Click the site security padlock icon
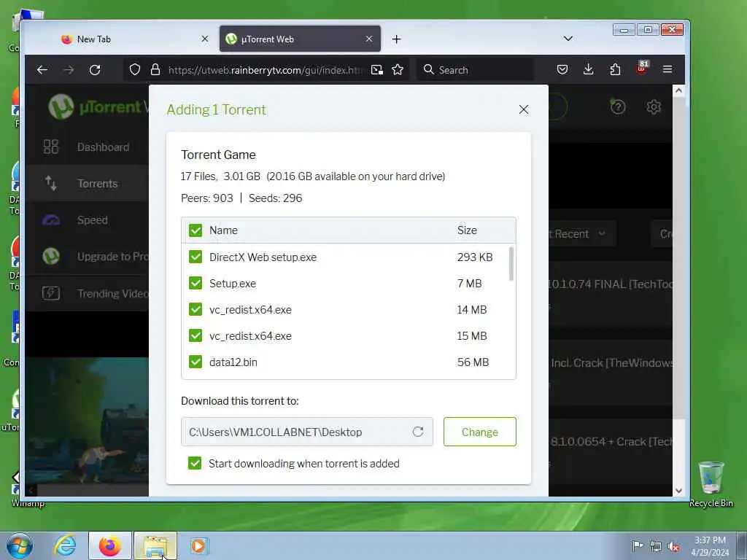The image size is (747, 560). click(x=155, y=70)
